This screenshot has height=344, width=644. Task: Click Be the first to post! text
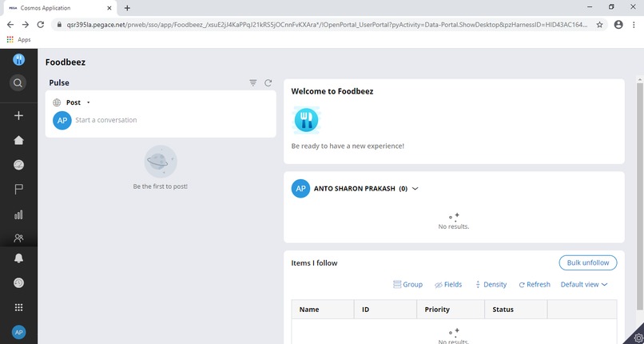coord(160,186)
